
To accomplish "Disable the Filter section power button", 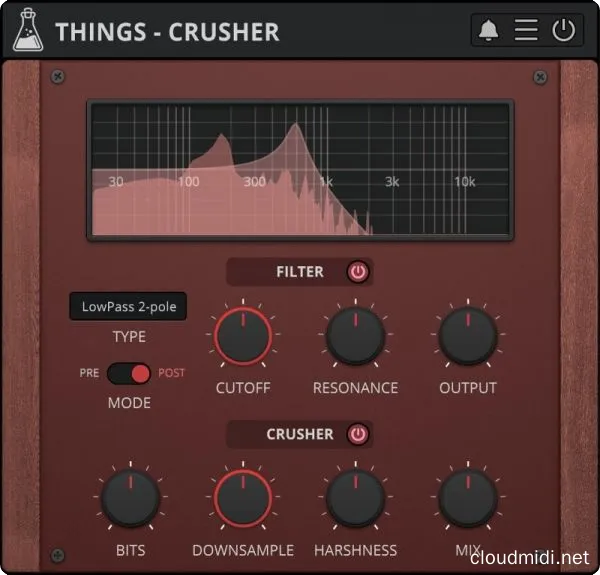I will point(358,272).
